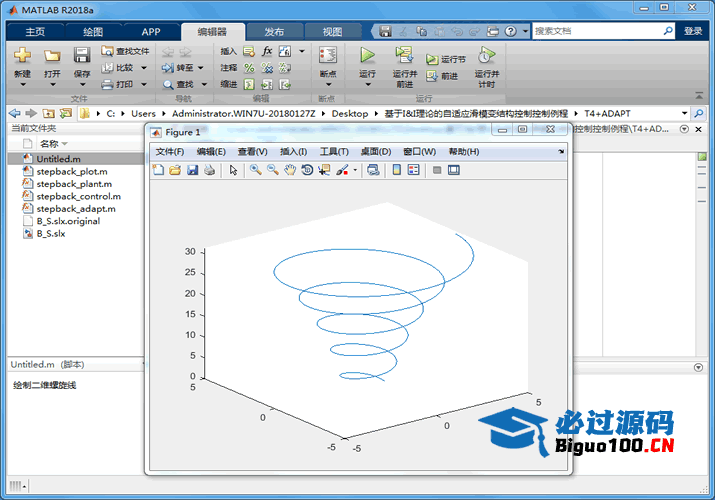Viewport: 715px width, 500px height.
Task: Open Figure 1 Help (帮助) menu
Action: coord(464,152)
